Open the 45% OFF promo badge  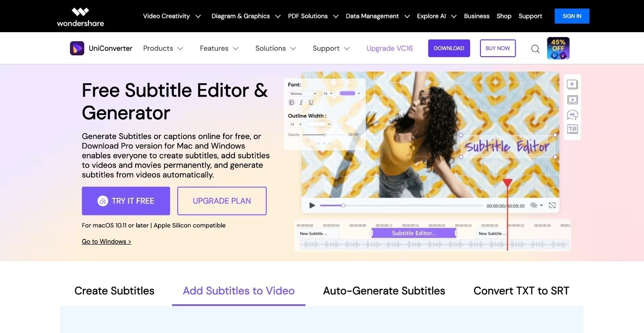(x=558, y=48)
